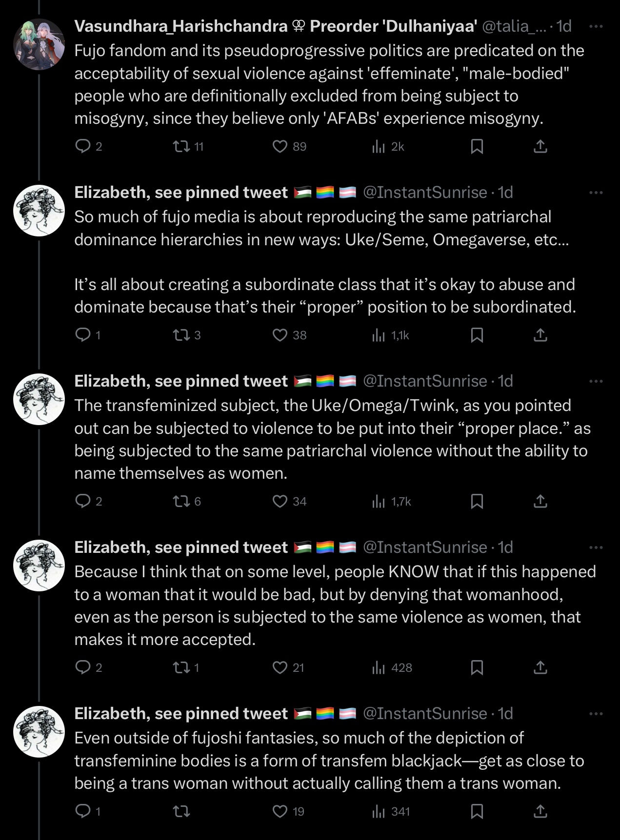
Task: Click Elizabeth's display name on 'Because I think' tweet
Action: point(180,547)
